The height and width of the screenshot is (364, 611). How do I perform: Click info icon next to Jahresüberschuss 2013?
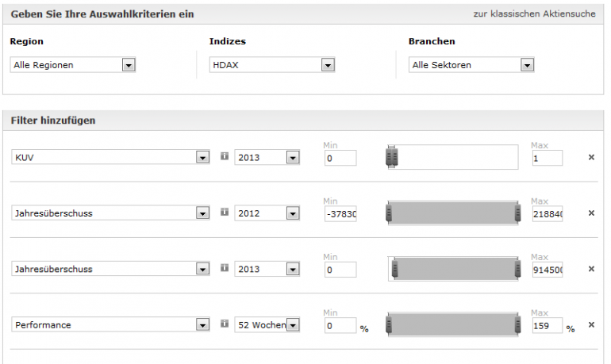[225, 268]
